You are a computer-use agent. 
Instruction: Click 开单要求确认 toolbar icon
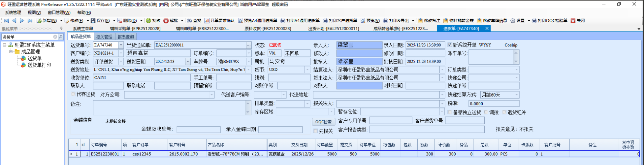coord(207,21)
